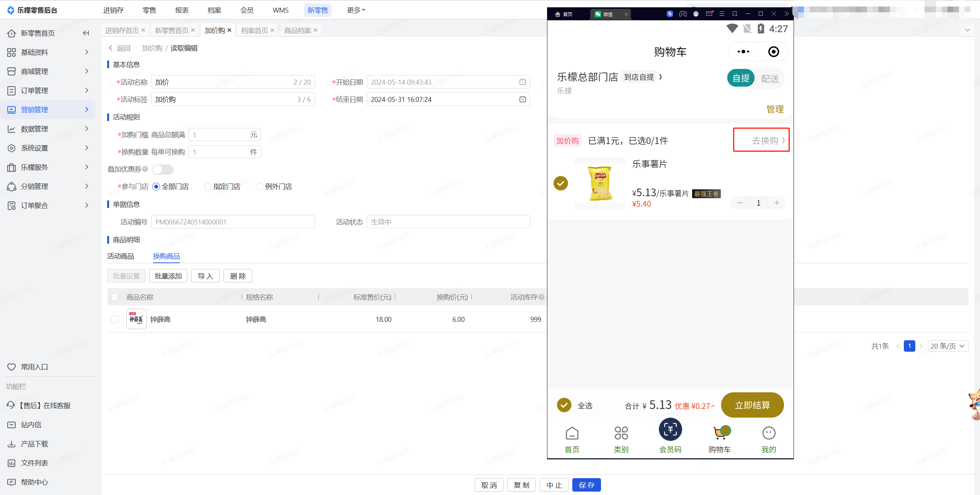Click the 中止 button
The width and height of the screenshot is (980, 495).
[x=554, y=485]
